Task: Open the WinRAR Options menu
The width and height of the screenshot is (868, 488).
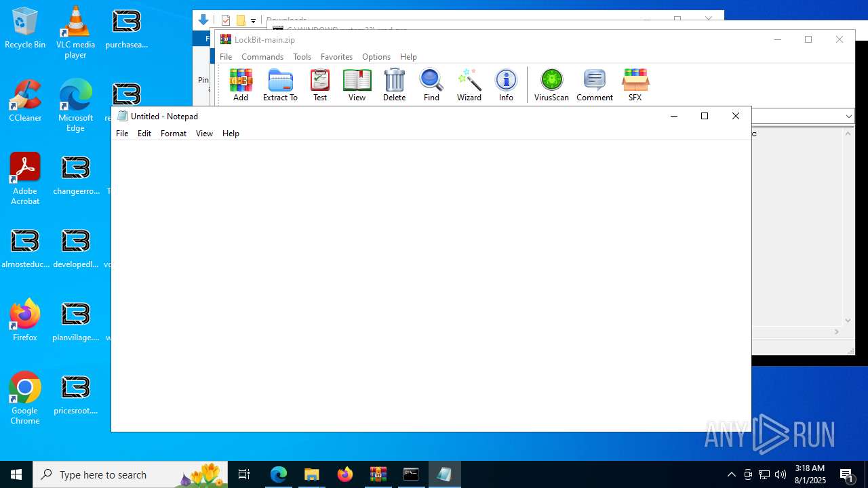Action: coord(376,57)
